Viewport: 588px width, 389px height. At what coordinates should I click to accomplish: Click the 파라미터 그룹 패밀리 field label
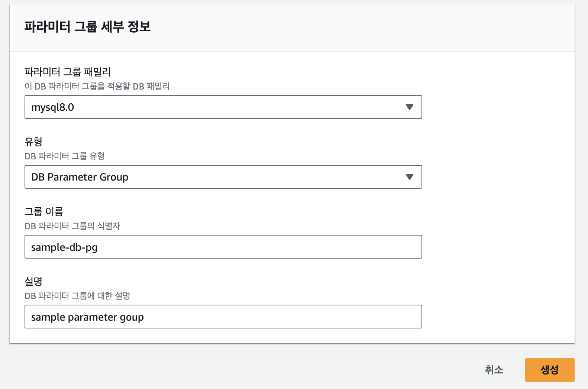[68, 72]
